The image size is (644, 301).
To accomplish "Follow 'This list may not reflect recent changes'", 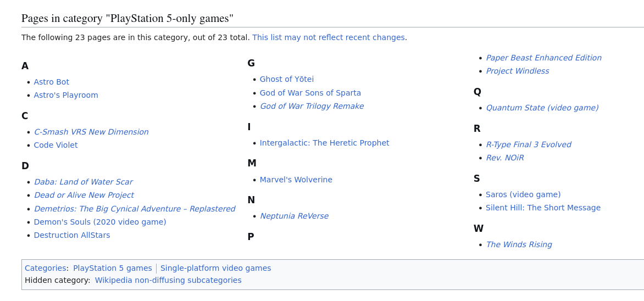I will [329, 37].
